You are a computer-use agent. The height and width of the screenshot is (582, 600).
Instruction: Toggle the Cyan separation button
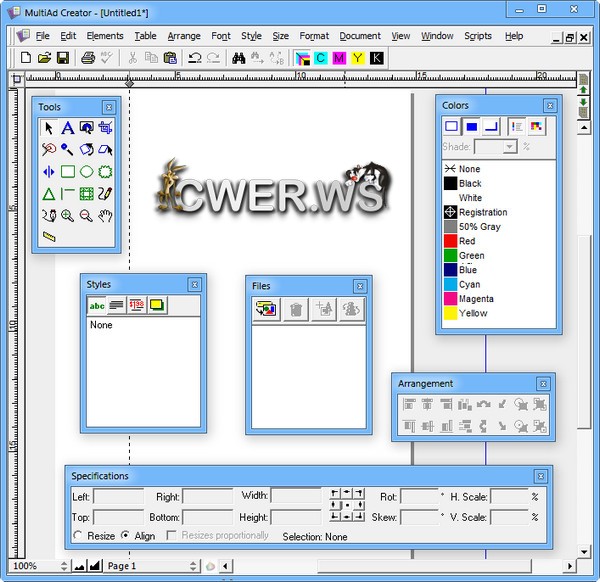pyautogui.click(x=320, y=58)
